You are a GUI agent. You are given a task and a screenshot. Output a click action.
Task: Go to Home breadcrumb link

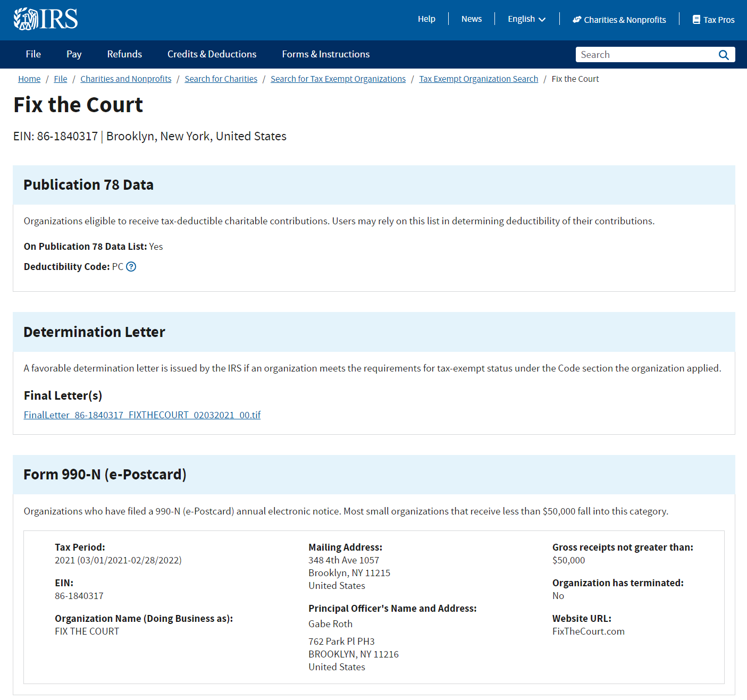(29, 79)
